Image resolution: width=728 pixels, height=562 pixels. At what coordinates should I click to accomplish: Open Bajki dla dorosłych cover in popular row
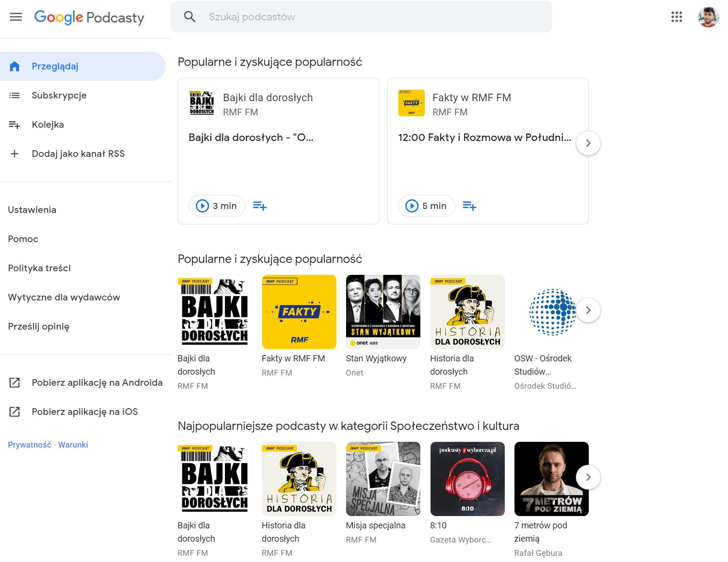tap(215, 312)
